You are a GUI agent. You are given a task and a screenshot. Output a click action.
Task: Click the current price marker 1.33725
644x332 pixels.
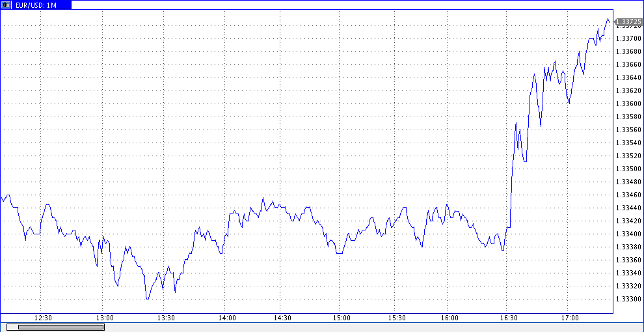[628, 21]
